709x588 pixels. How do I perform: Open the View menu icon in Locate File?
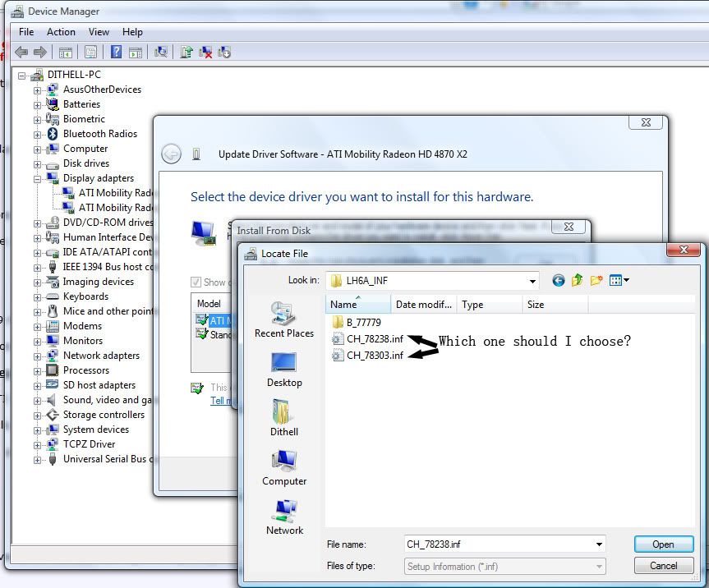pyautogui.click(x=619, y=281)
